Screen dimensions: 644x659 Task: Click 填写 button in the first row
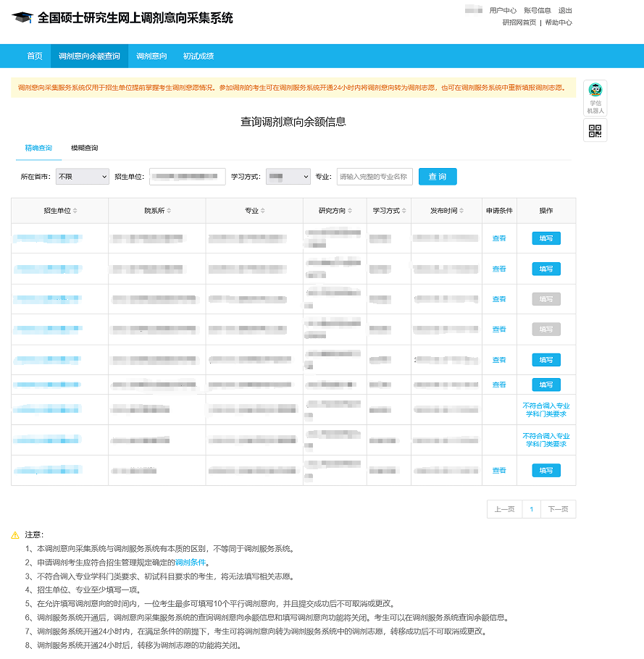[x=546, y=238]
